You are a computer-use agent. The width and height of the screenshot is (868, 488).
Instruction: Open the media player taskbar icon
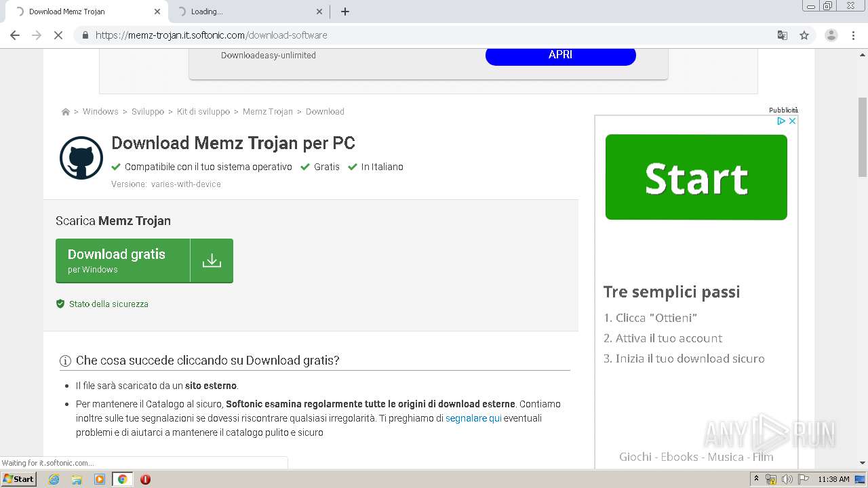click(100, 479)
